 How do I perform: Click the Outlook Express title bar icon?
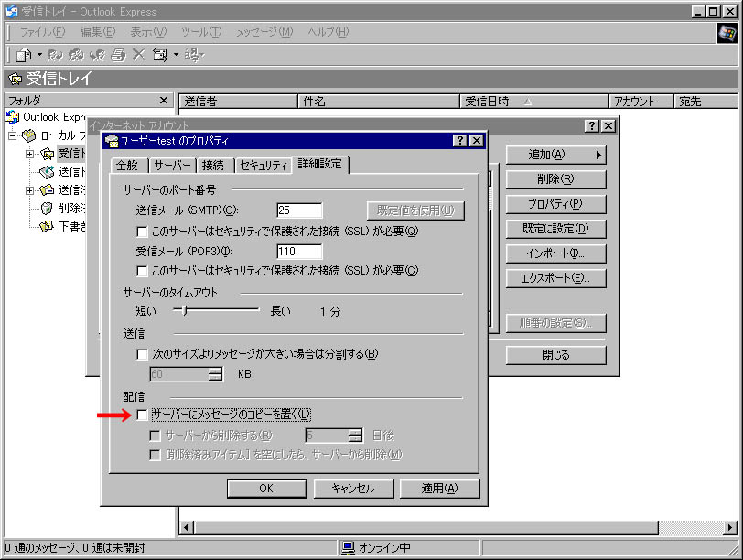tap(11, 11)
